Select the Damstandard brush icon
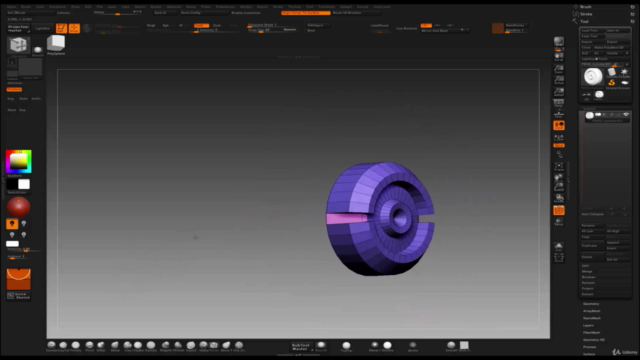This screenshot has height=360, width=640. tap(151, 346)
